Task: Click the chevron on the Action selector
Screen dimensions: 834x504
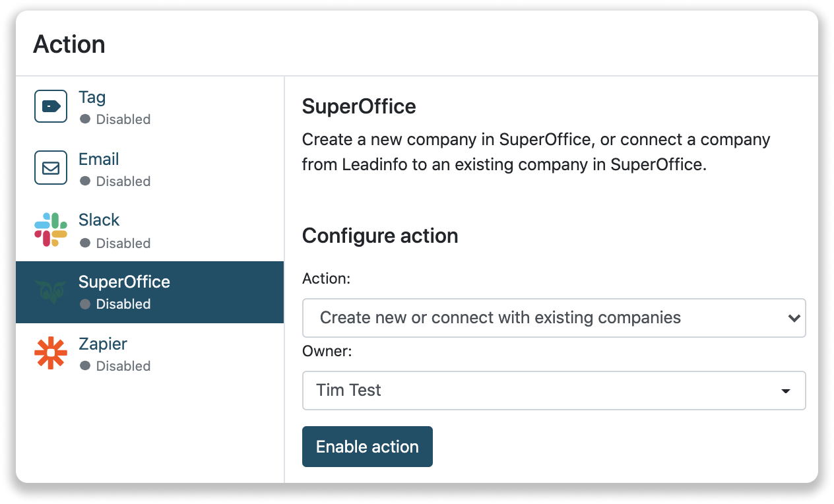Action: [793, 317]
